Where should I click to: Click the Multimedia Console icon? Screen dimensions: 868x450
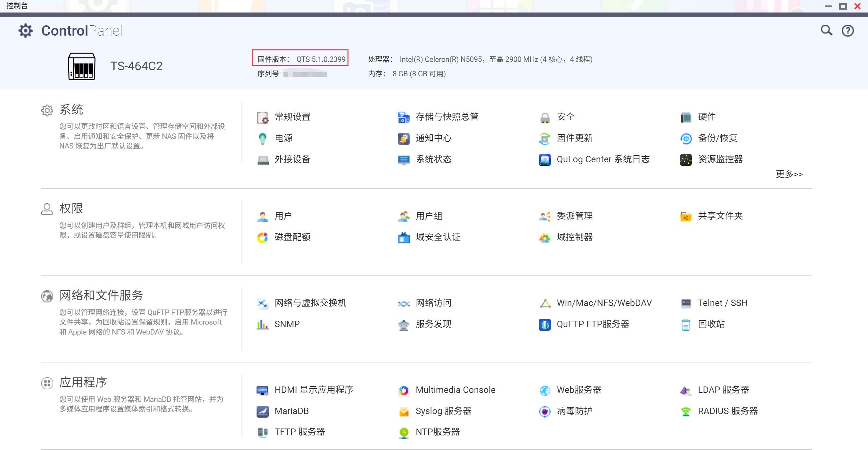403,390
